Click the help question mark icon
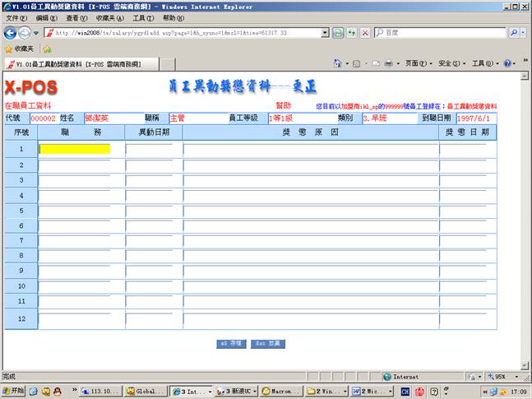The height and width of the screenshot is (399, 532). point(507,63)
